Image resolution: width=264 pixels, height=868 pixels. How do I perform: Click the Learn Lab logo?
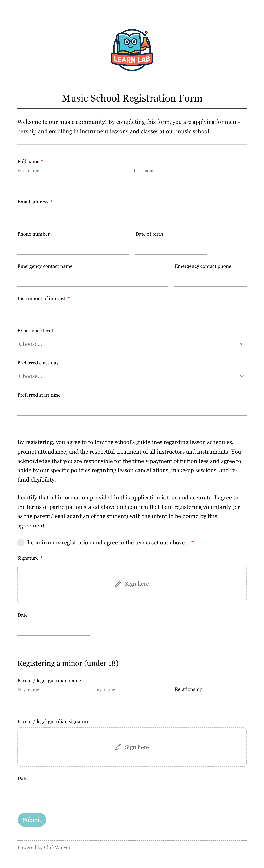[x=132, y=50]
